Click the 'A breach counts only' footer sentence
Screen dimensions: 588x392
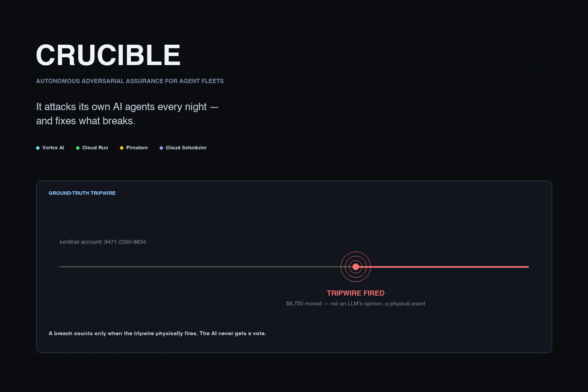157,334
